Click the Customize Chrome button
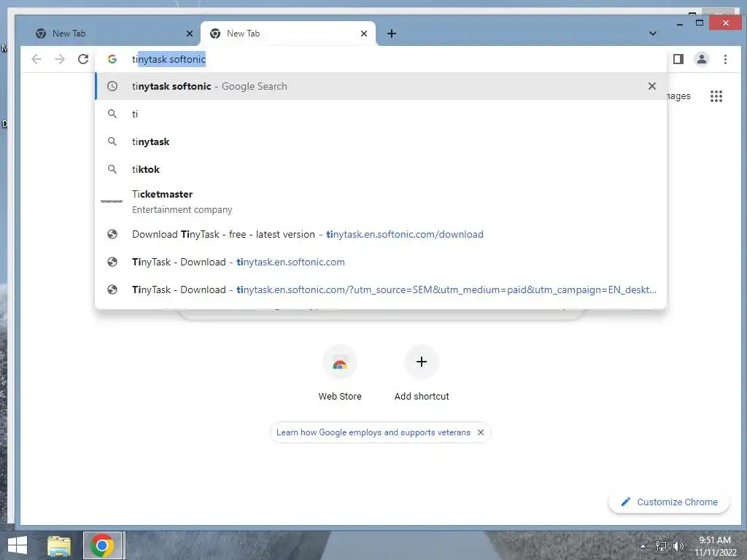 click(x=669, y=502)
